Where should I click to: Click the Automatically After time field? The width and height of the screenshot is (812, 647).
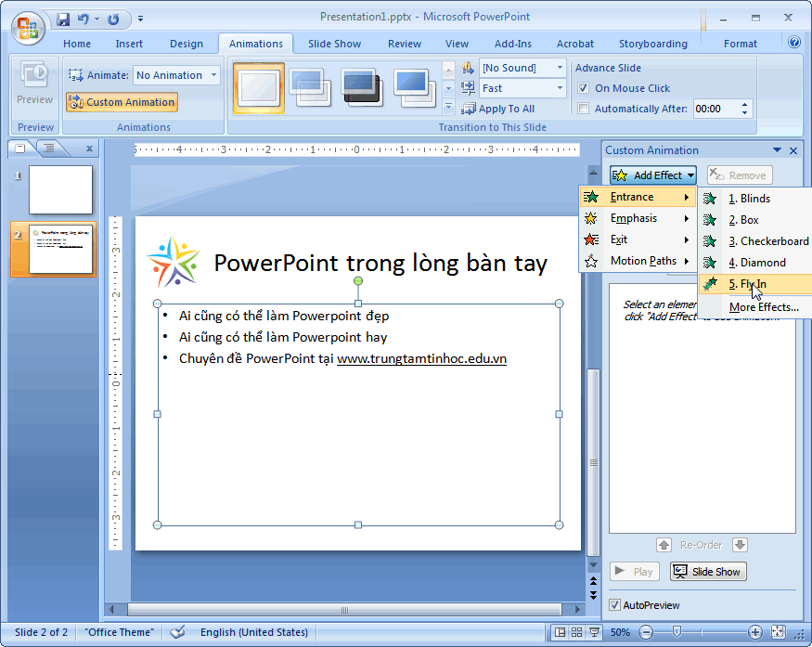pos(715,109)
